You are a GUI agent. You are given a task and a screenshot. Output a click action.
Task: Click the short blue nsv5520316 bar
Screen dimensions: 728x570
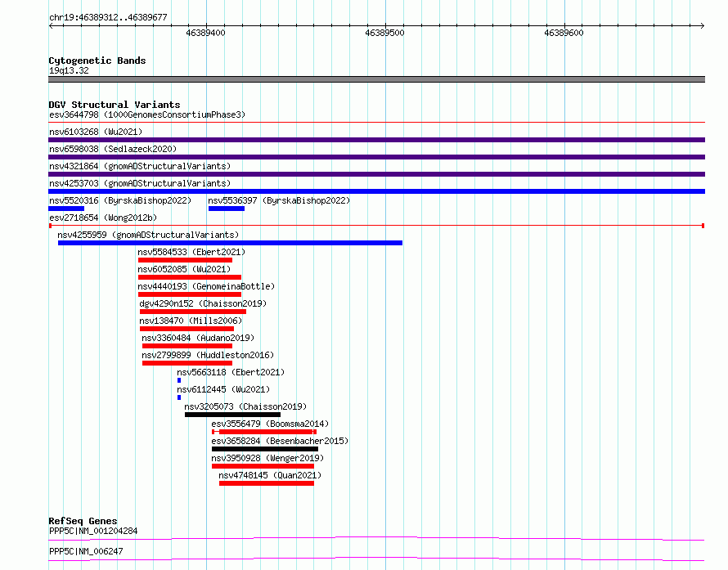66,209
